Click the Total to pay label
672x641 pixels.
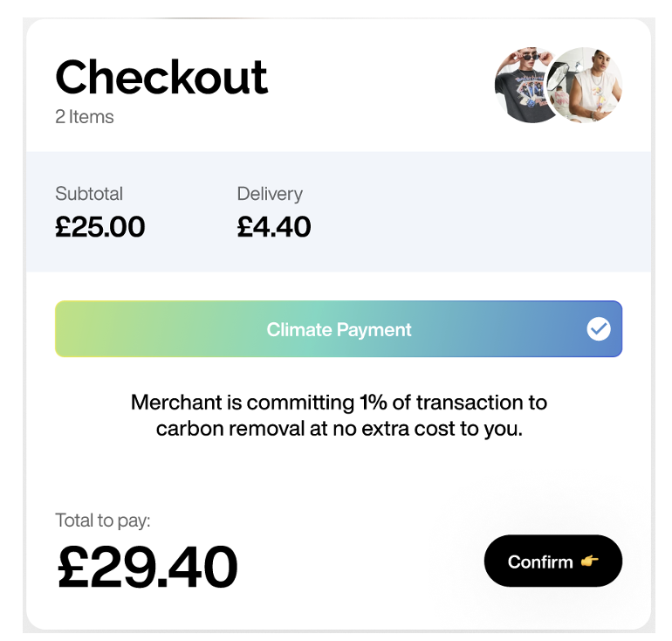point(103,520)
